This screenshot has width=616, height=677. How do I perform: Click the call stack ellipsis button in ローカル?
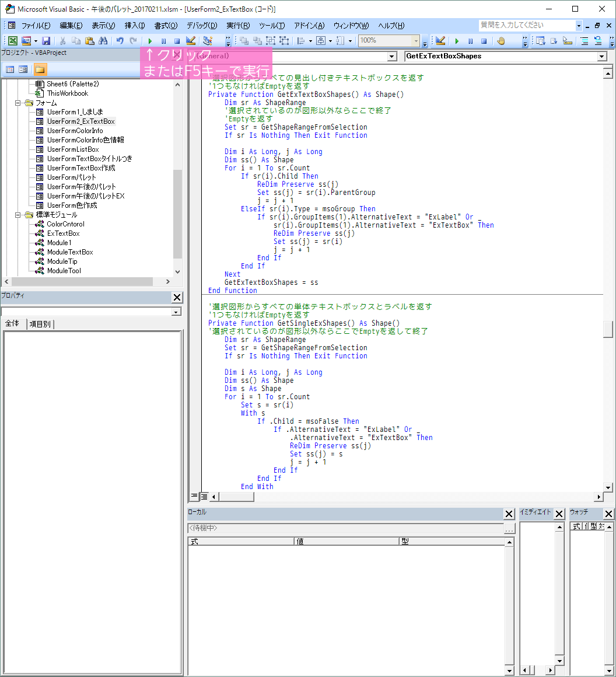(x=509, y=529)
